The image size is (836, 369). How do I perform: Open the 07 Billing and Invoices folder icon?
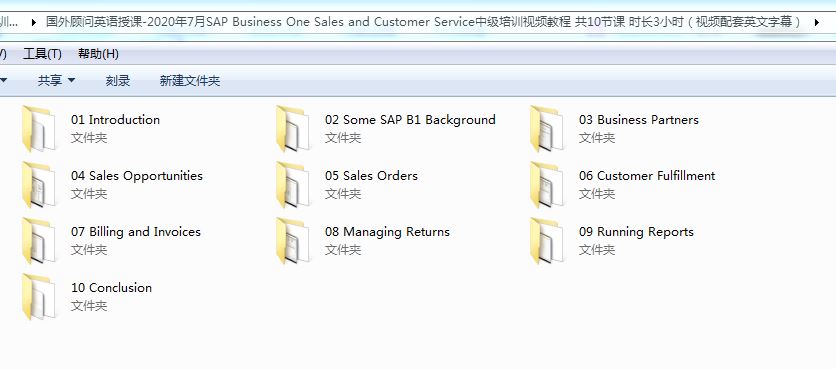click(x=39, y=240)
